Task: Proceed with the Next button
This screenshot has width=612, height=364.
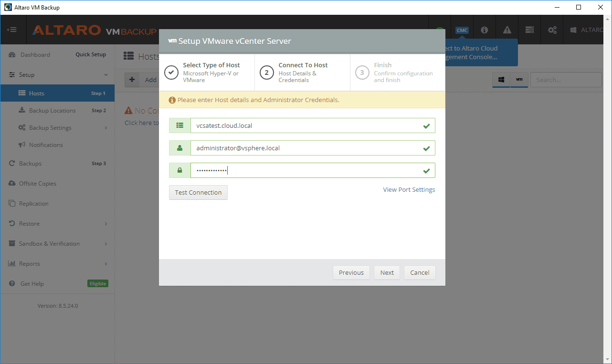Action: point(387,272)
